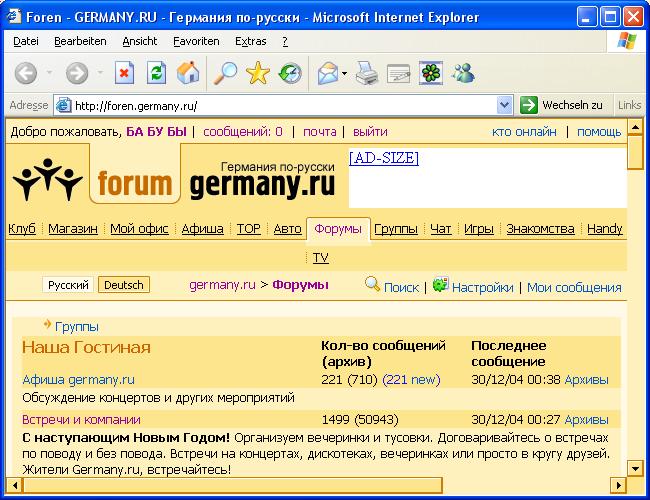The height and width of the screenshot is (500, 650).
Task: Open the Мой офис link
Action: click(x=139, y=228)
